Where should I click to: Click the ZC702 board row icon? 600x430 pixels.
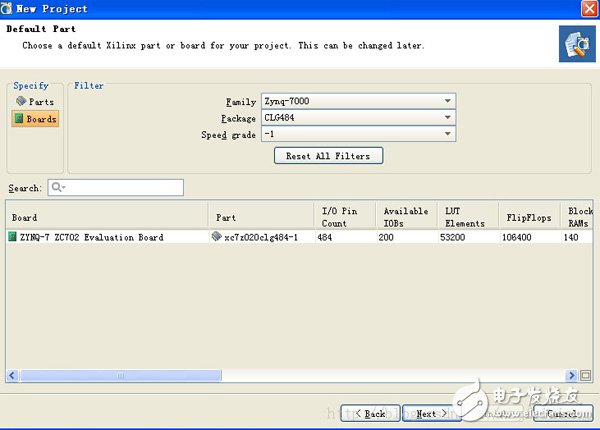13,238
